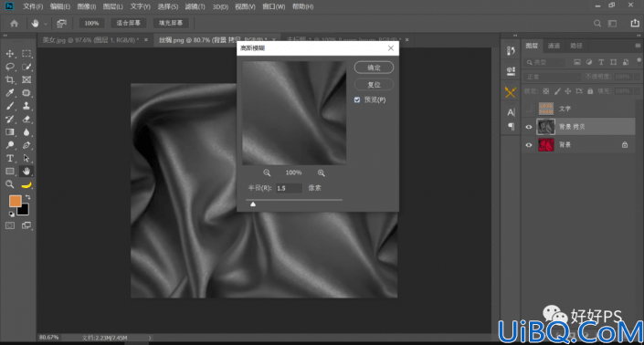The height and width of the screenshot is (345, 644).
Task: Open the search icon in options bar
Action: click(597, 24)
